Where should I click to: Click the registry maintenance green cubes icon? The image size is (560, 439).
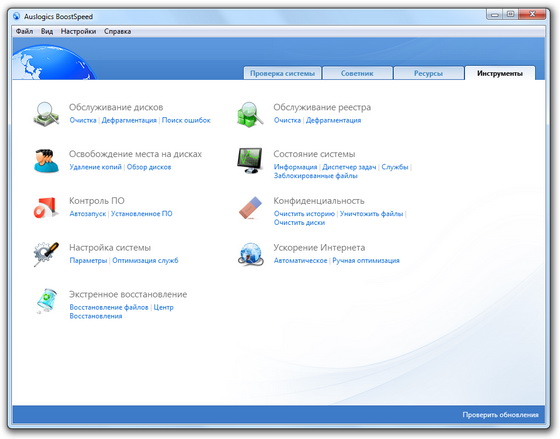coord(250,114)
